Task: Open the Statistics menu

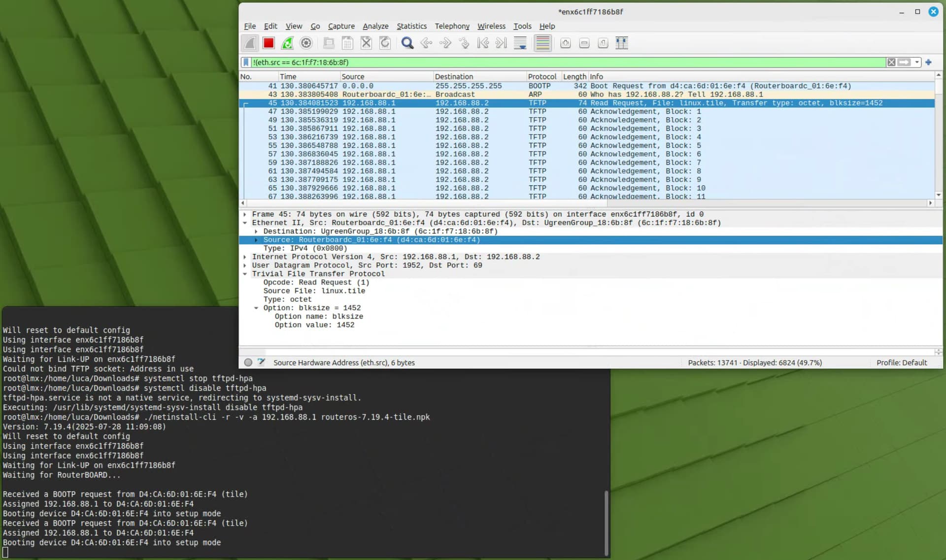Action: point(411,26)
